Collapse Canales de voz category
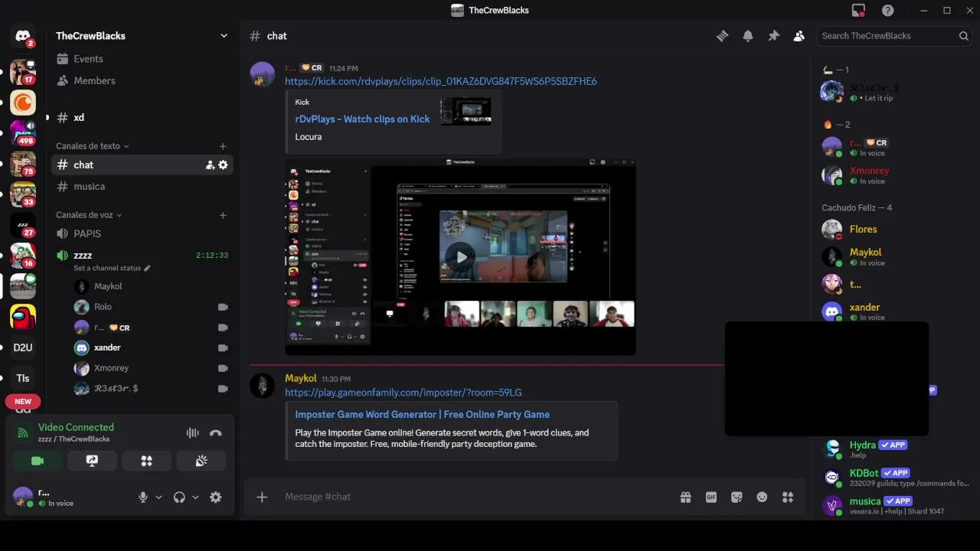Viewport: 980px width, 551px height. [x=89, y=215]
